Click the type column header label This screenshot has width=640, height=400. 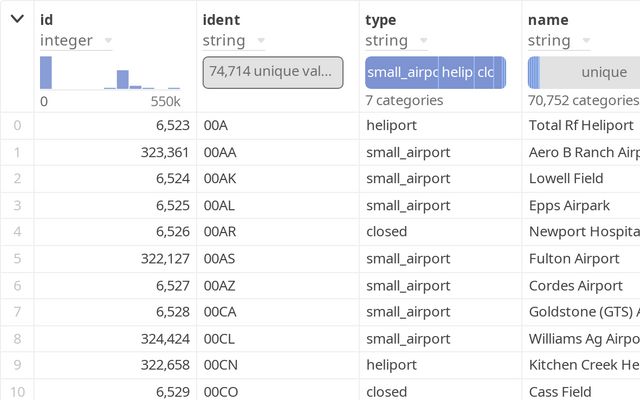click(x=380, y=19)
